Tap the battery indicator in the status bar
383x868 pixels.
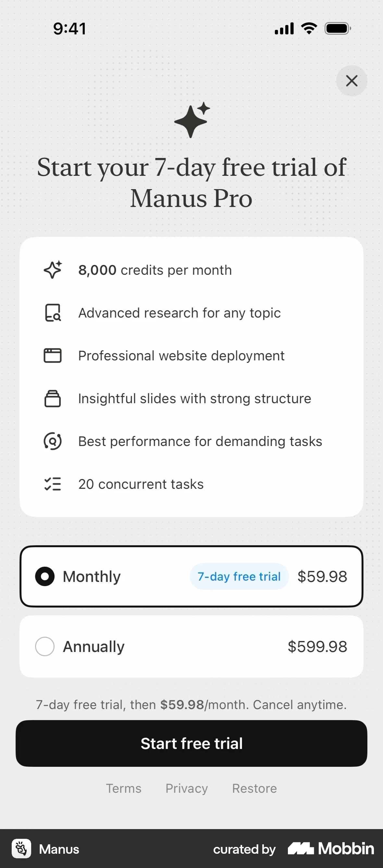(x=338, y=29)
